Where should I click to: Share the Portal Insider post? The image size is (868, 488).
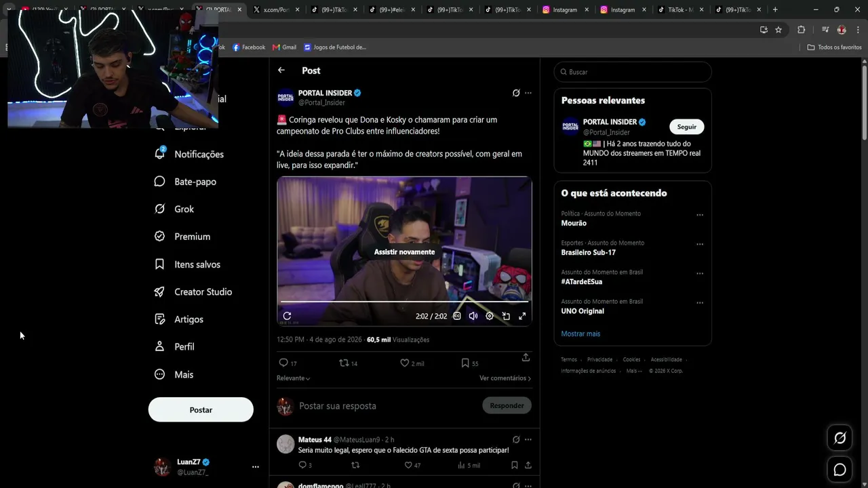[526, 357]
